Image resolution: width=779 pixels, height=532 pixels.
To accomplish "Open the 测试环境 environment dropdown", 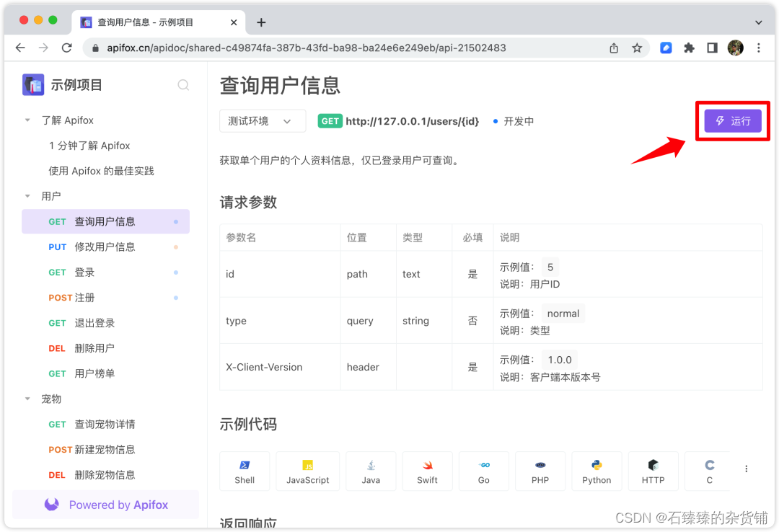I will 263,121.
